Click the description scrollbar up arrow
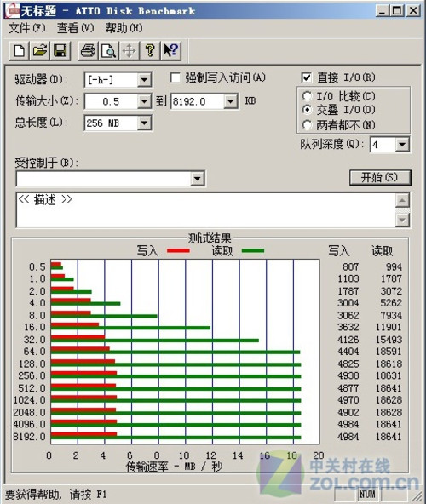This screenshot has width=426, height=504. click(402, 201)
